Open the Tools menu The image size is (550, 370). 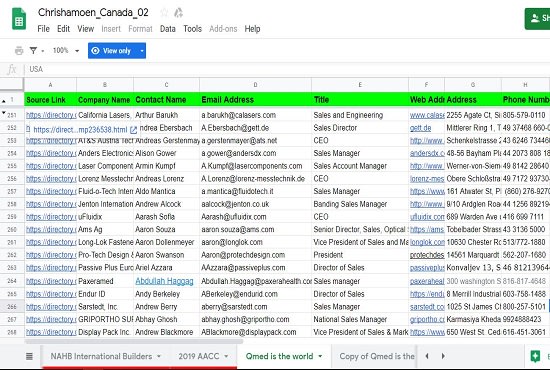[193, 29]
